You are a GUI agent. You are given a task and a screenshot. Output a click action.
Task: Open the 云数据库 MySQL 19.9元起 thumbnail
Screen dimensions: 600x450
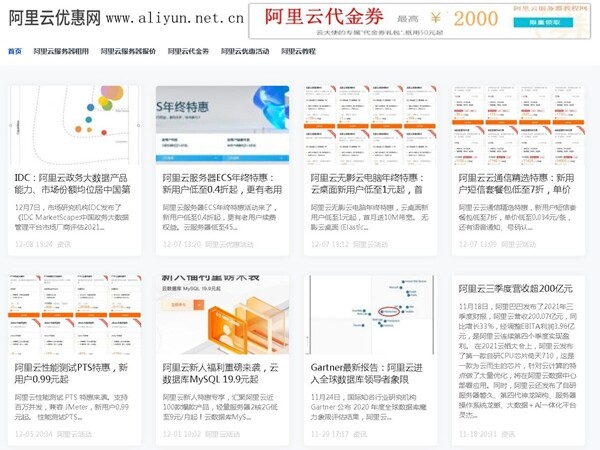(x=222, y=315)
